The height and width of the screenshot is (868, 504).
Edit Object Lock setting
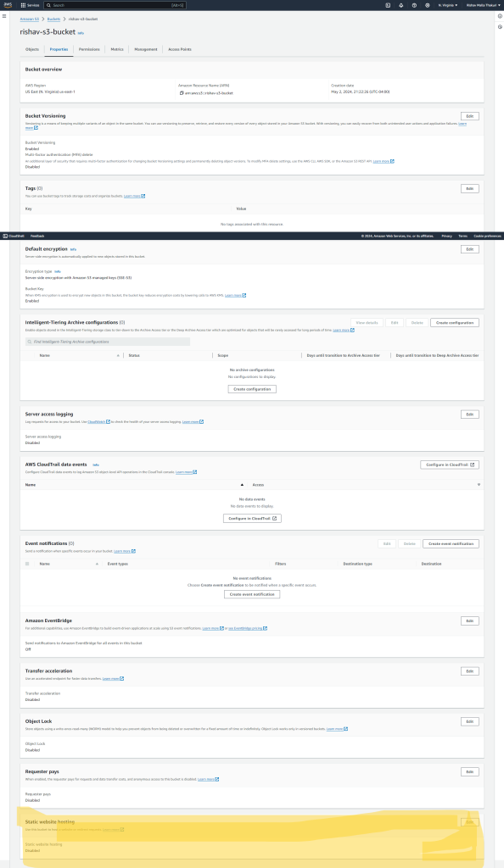click(x=470, y=721)
